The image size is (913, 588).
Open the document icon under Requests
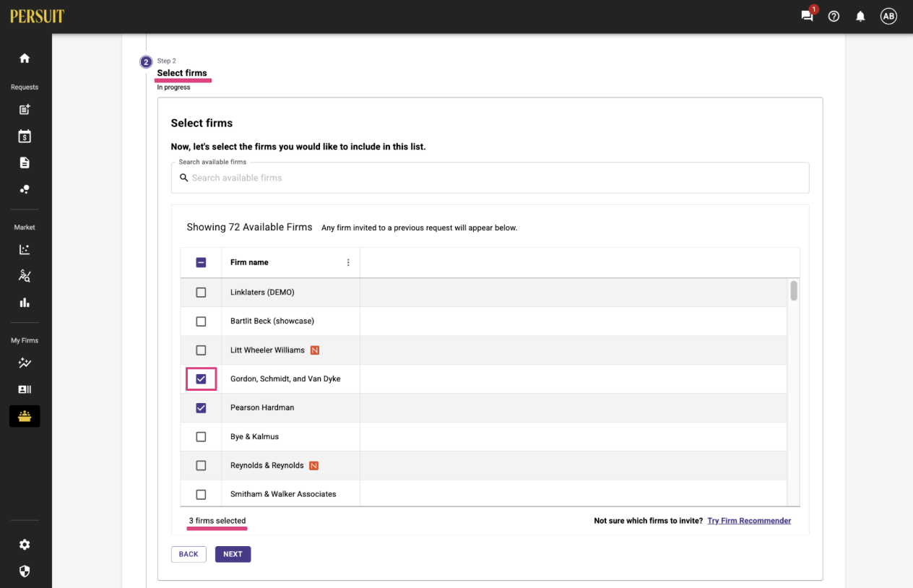coord(25,163)
